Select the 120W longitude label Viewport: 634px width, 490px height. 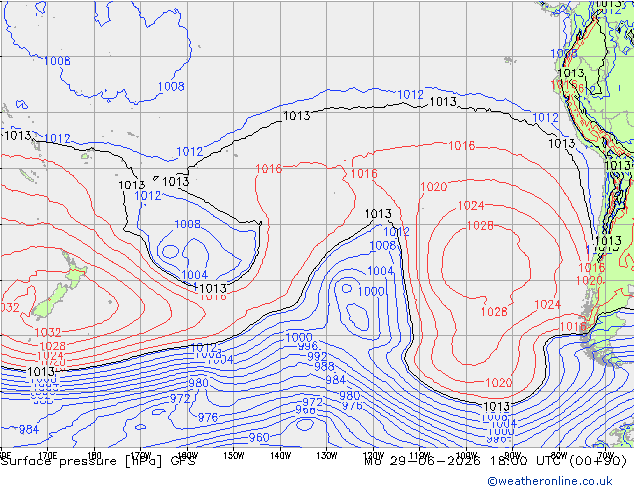point(373,456)
